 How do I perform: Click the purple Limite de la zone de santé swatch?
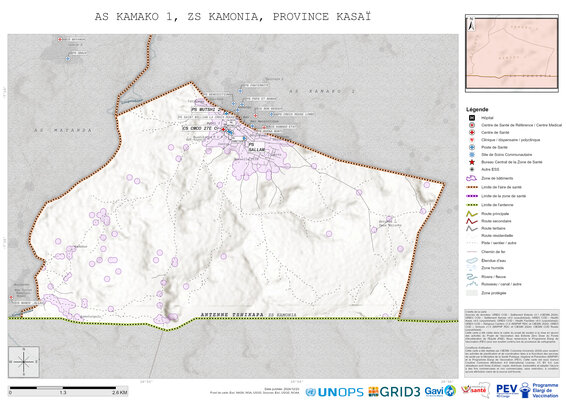472,196
